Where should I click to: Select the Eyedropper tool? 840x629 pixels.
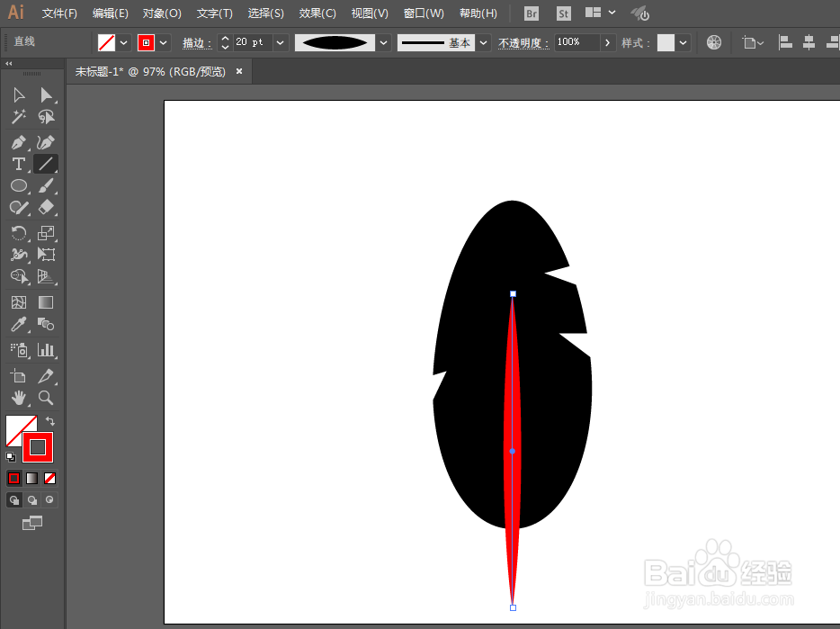click(x=18, y=324)
